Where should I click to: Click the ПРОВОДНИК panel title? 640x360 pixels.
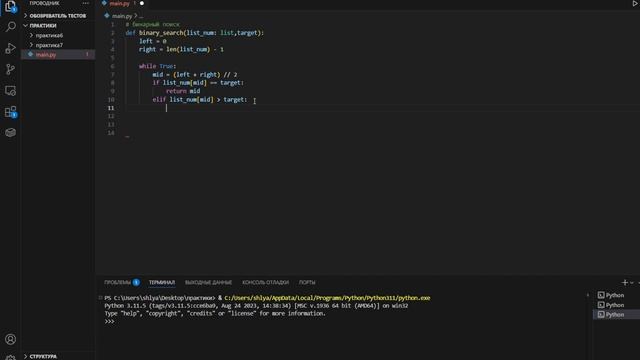[x=44, y=3]
